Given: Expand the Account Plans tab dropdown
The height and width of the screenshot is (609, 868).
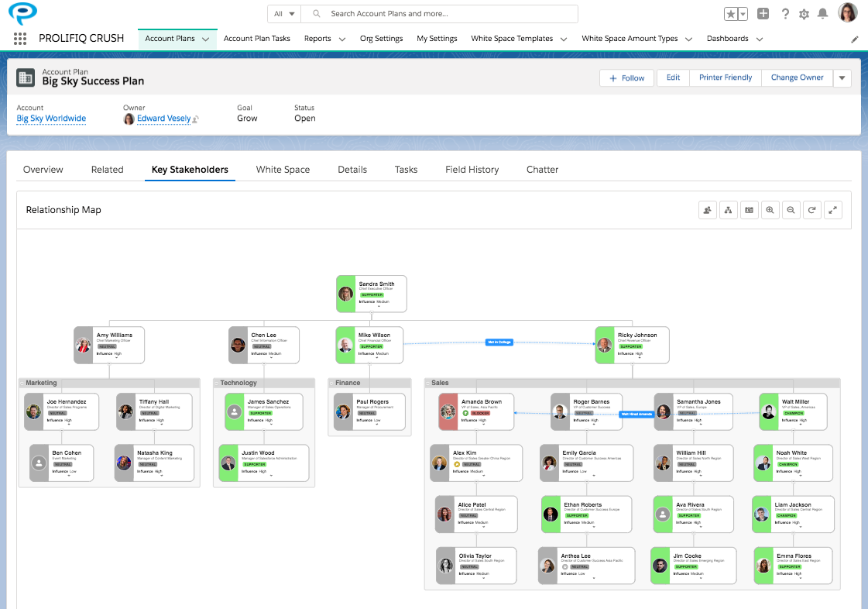Looking at the screenshot, I should coord(204,38).
